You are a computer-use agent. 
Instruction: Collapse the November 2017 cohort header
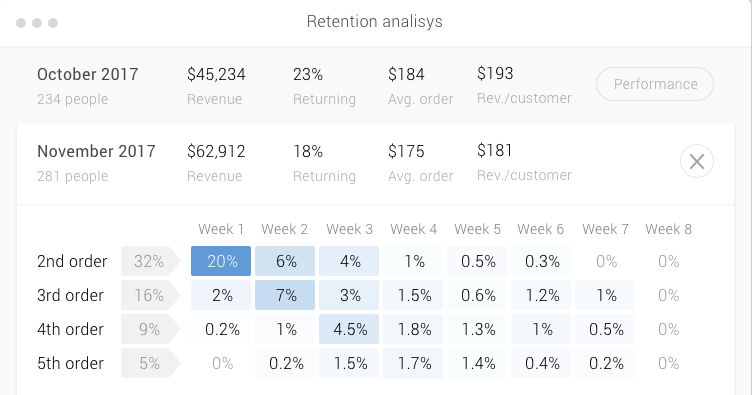click(x=376, y=163)
